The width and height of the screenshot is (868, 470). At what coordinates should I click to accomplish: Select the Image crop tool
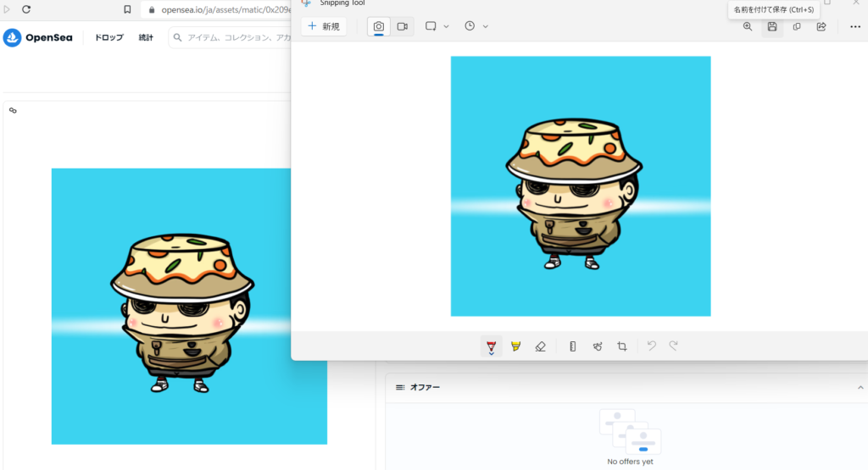(x=622, y=346)
